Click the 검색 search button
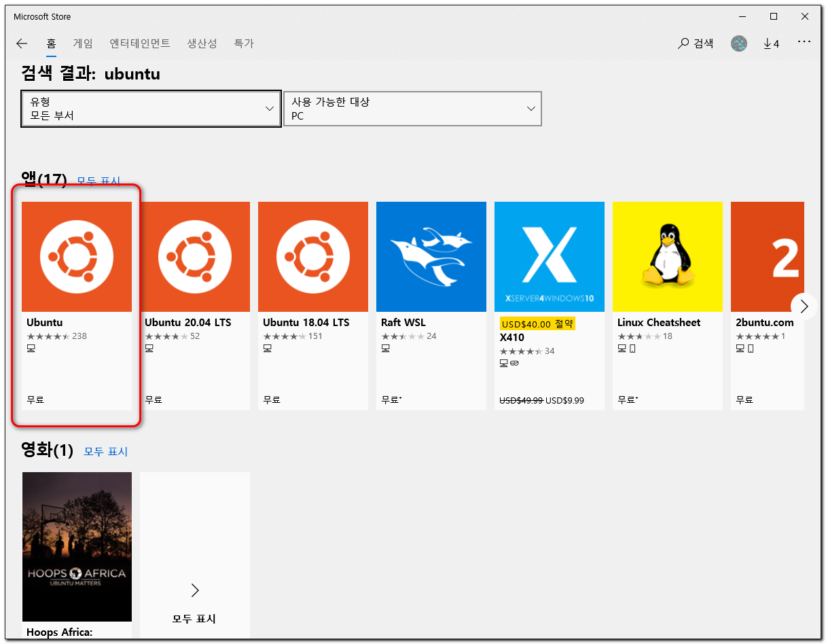This screenshot has height=644, width=826. [x=696, y=43]
